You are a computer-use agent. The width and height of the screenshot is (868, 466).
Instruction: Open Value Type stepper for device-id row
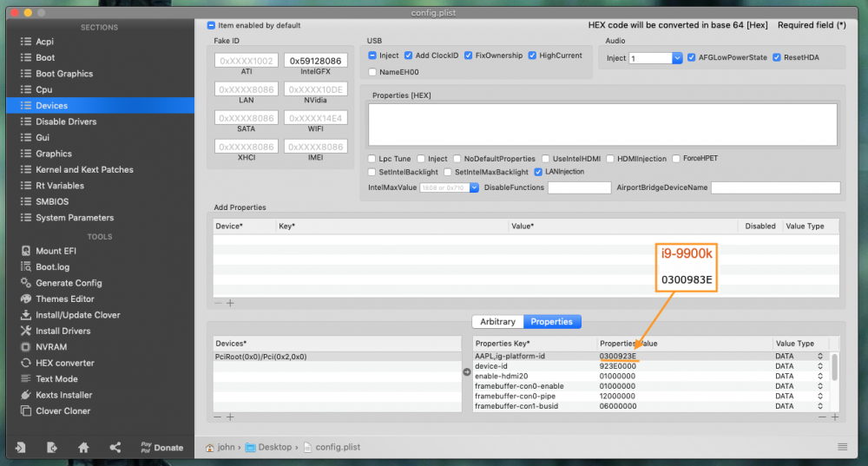coord(820,366)
